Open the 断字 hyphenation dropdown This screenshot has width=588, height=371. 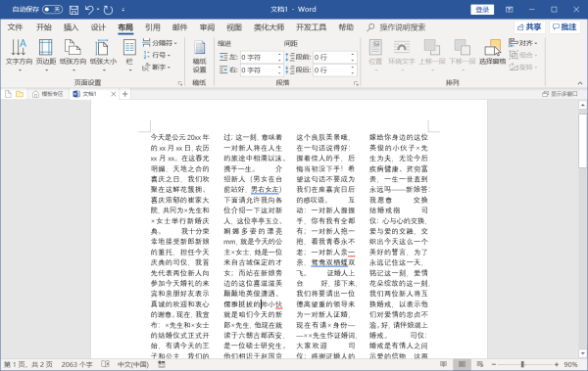157,68
